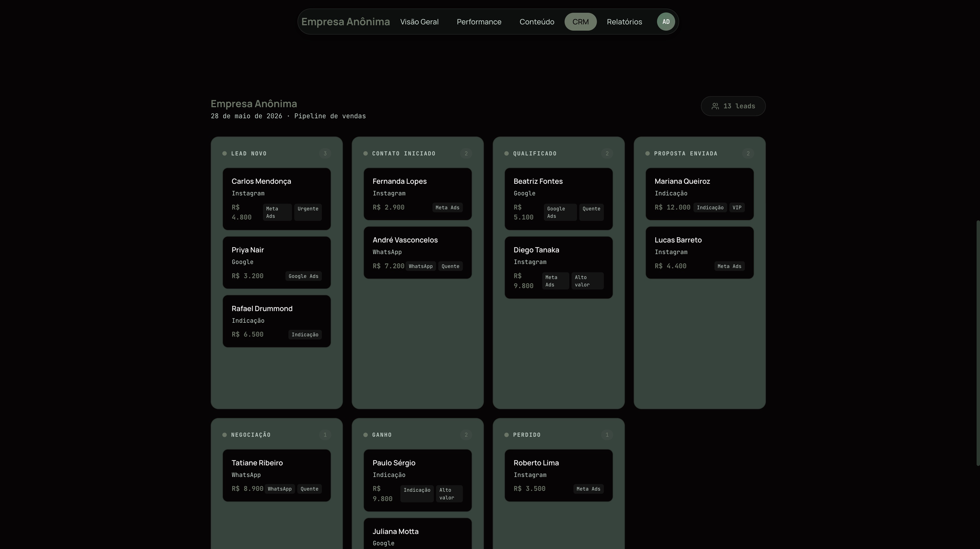
Task: Click Alto valor tag on Paulo Sérgio
Action: (449, 494)
